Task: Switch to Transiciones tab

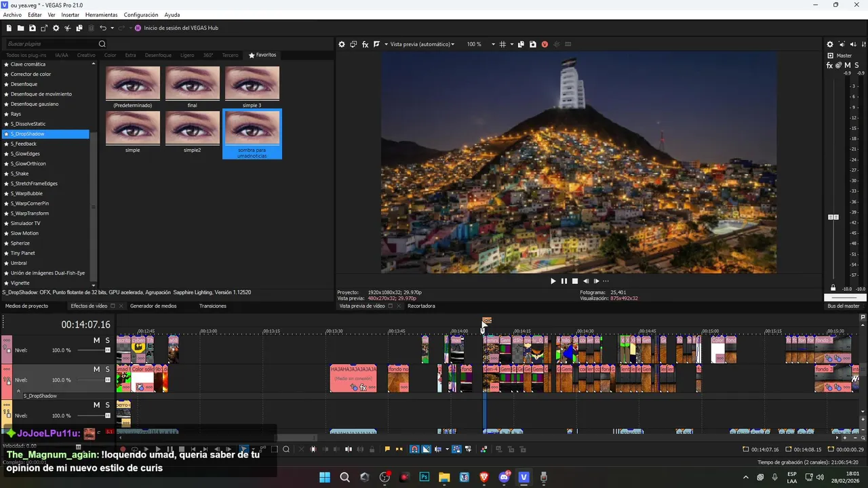Action: point(212,306)
